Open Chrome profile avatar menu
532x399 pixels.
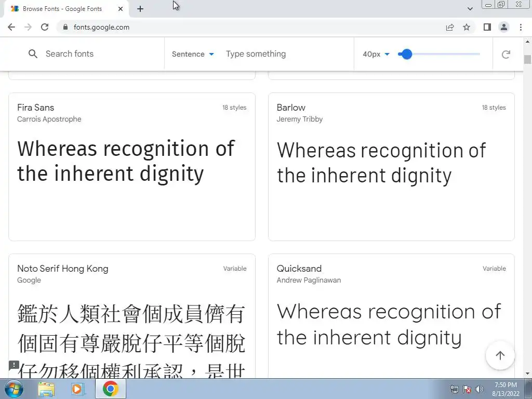(504, 27)
